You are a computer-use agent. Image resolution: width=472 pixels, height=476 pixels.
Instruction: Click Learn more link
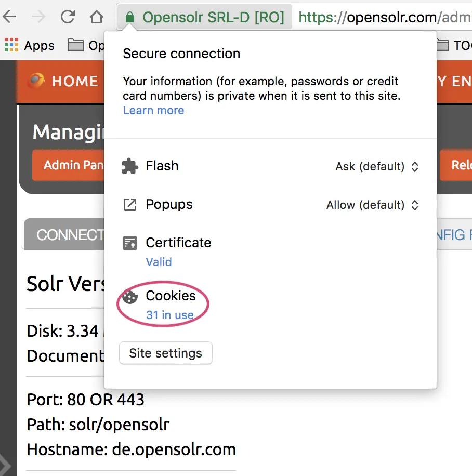(x=153, y=111)
